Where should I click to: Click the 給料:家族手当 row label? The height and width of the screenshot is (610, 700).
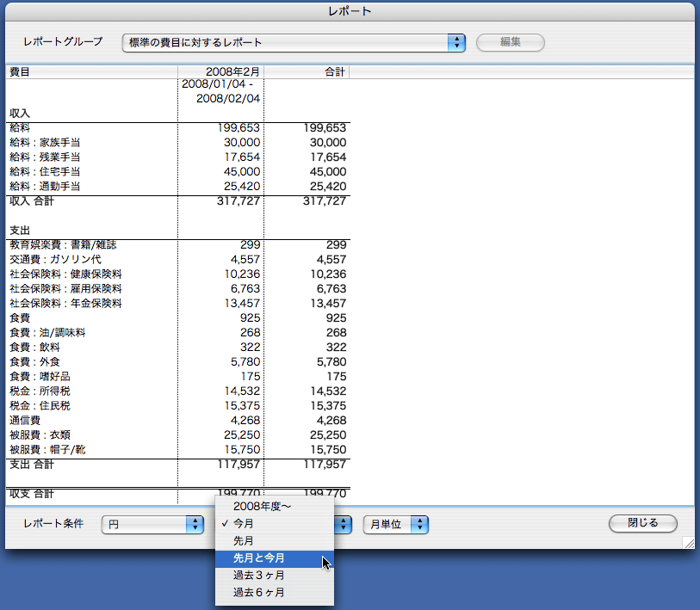(x=45, y=143)
